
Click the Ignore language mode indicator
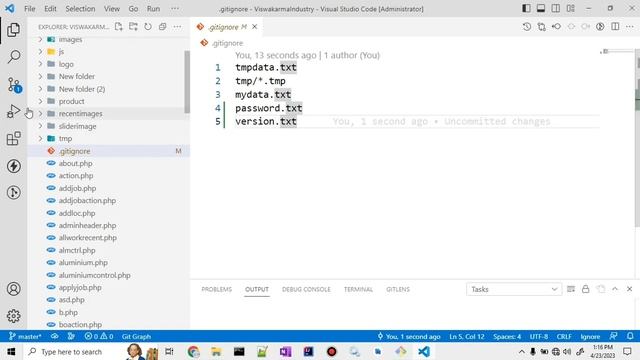590,336
